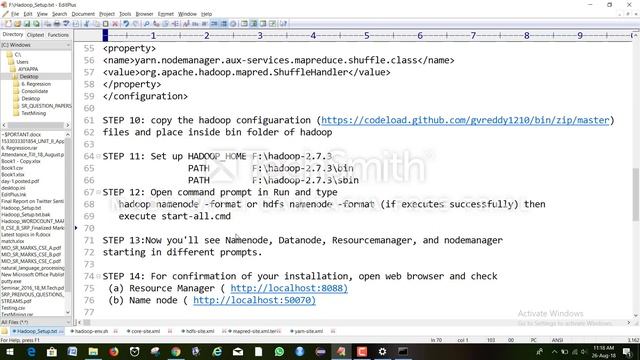Image resolution: width=640 pixels, height=360 pixels.
Task: Select the TextMining folder
Action: coord(33,113)
